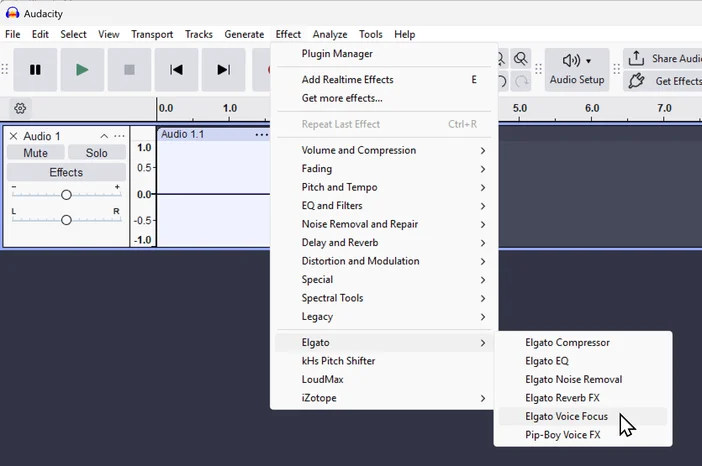Click Get more effects... entry
702x466 pixels.
(384, 98)
